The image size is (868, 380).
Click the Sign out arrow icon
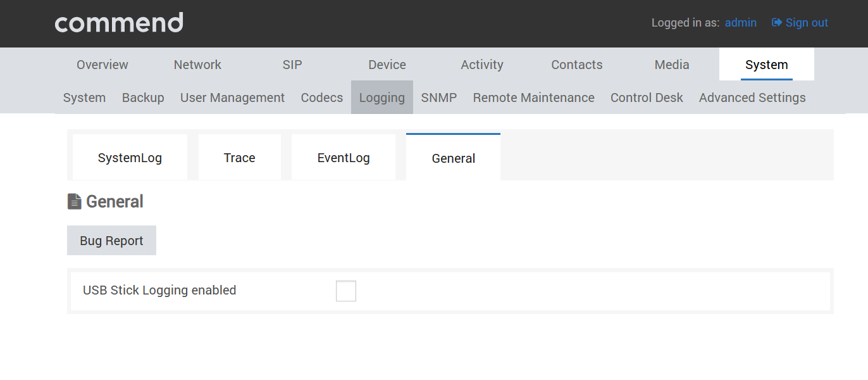click(x=777, y=23)
